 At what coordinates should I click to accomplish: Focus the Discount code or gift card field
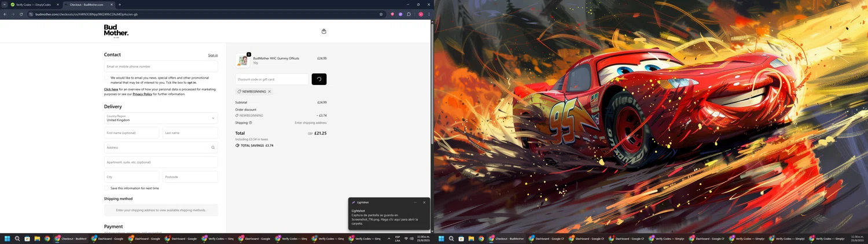pos(272,79)
